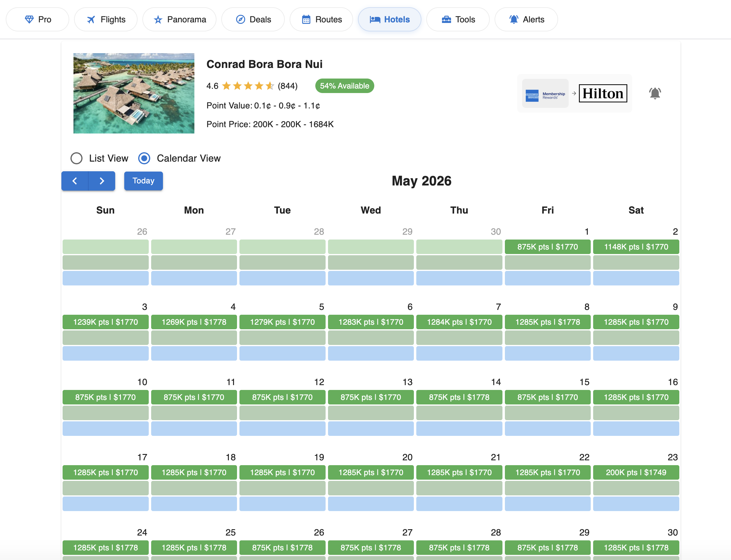The image size is (731, 560).
Task: Select May 24 rate 1285K pts | $1778
Action: [106, 548]
